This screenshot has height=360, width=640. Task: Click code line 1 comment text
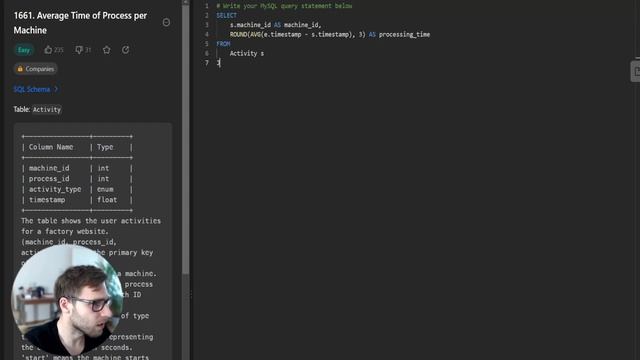[284, 6]
